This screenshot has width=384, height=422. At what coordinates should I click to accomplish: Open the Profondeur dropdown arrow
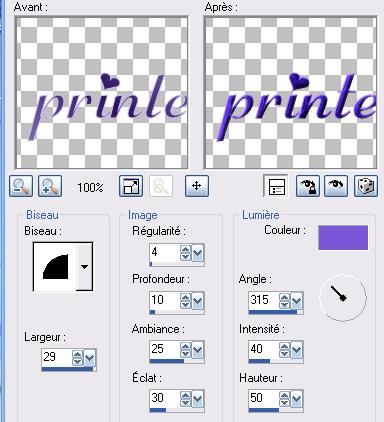(197, 301)
